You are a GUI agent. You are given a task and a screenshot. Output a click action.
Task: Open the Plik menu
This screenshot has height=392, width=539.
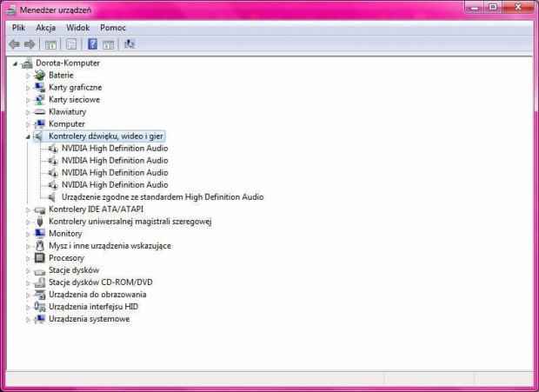coord(19,28)
